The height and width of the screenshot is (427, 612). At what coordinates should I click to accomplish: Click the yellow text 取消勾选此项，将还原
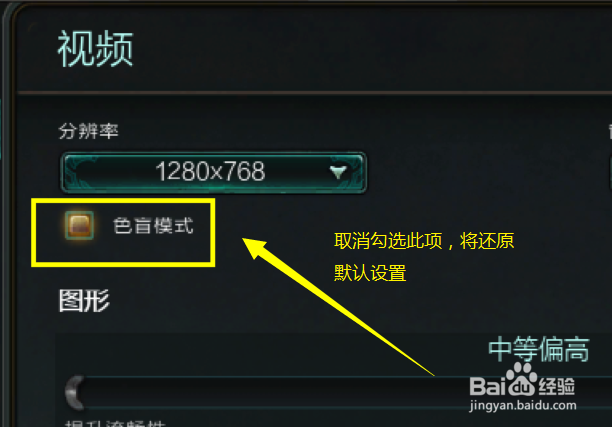coord(424,240)
